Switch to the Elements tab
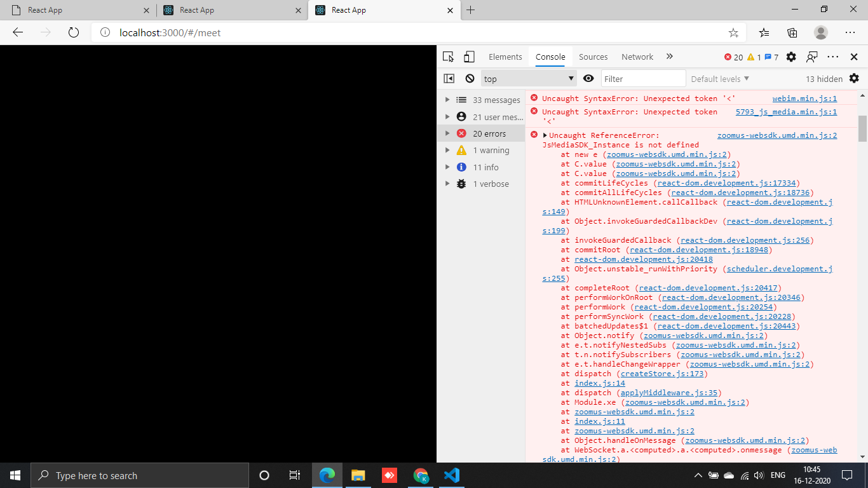The width and height of the screenshot is (868, 488). tap(505, 57)
